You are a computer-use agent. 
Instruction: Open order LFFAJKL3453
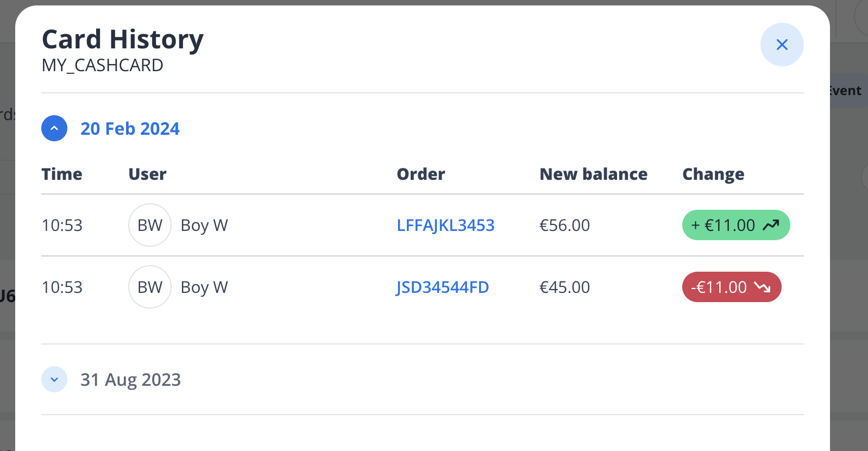(445, 225)
